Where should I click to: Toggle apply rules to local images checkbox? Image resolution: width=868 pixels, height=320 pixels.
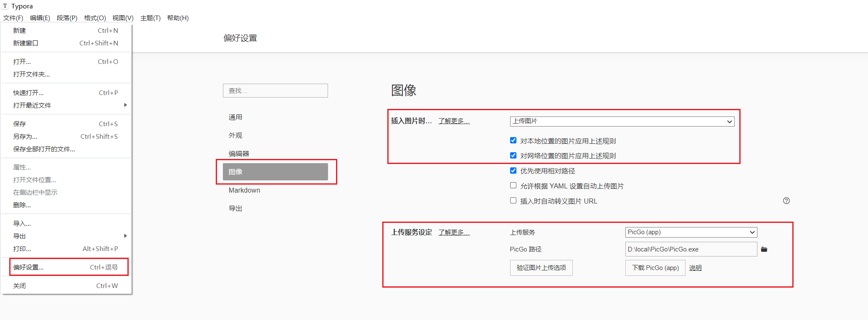[x=513, y=140]
